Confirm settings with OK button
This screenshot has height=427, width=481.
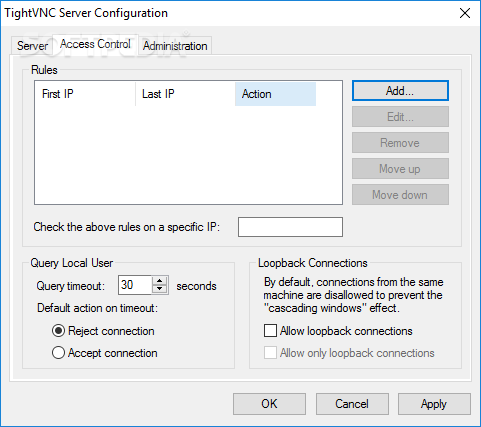(269, 404)
